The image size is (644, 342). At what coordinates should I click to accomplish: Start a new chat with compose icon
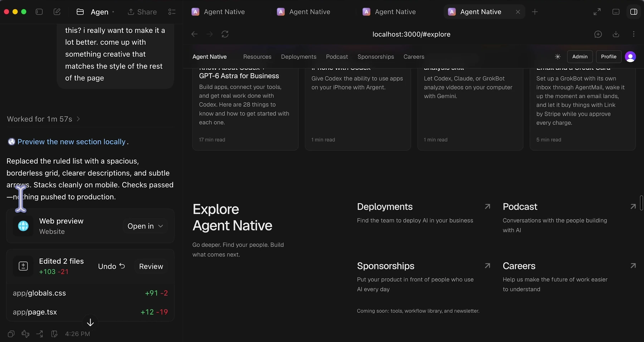(x=57, y=12)
